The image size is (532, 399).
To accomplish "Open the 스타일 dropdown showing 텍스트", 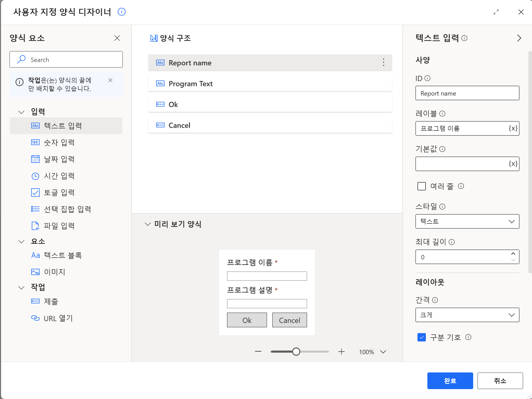I will 467,221.
